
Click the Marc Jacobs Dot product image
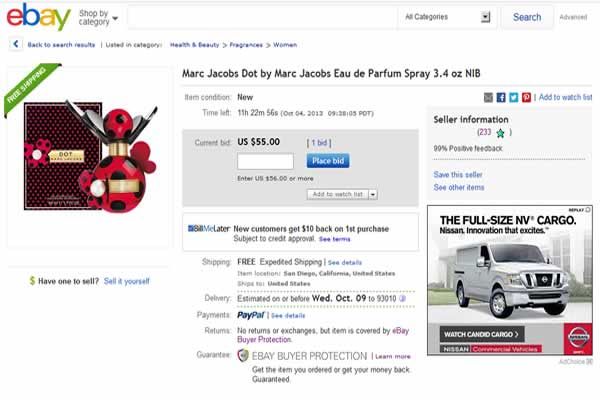[90, 156]
